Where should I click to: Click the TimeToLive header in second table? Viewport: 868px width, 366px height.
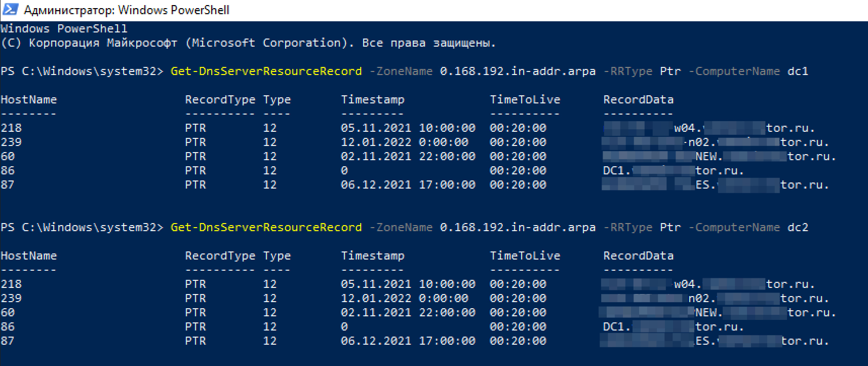point(525,255)
